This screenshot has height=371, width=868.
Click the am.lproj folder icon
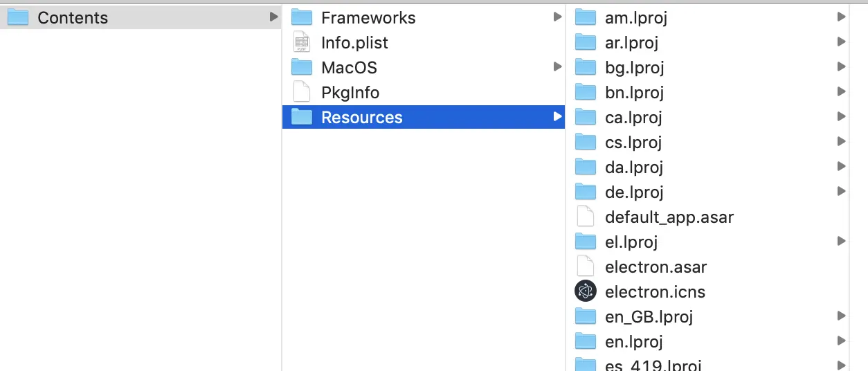[586, 17]
